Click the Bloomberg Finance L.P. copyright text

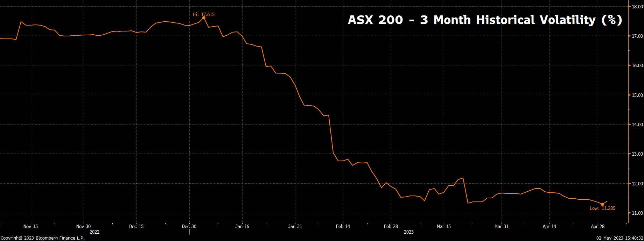[x=43, y=238]
